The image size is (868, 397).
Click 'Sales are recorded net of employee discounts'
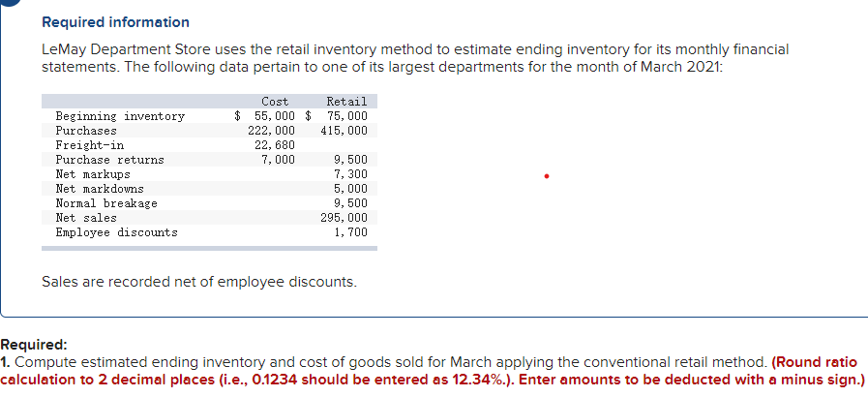pyautogui.click(x=199, y=282)
